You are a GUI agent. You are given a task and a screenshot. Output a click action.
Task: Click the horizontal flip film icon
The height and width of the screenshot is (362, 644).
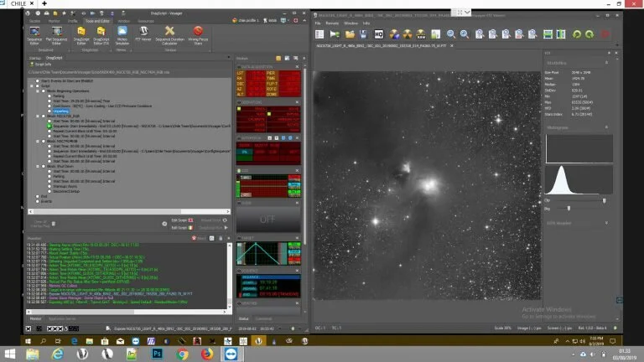tap(548, 34)
